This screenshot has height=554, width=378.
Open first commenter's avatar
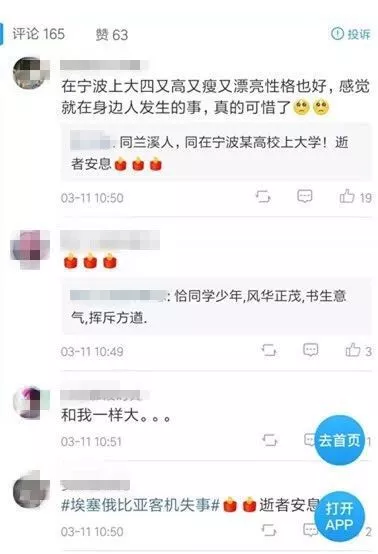click(31, 74)
